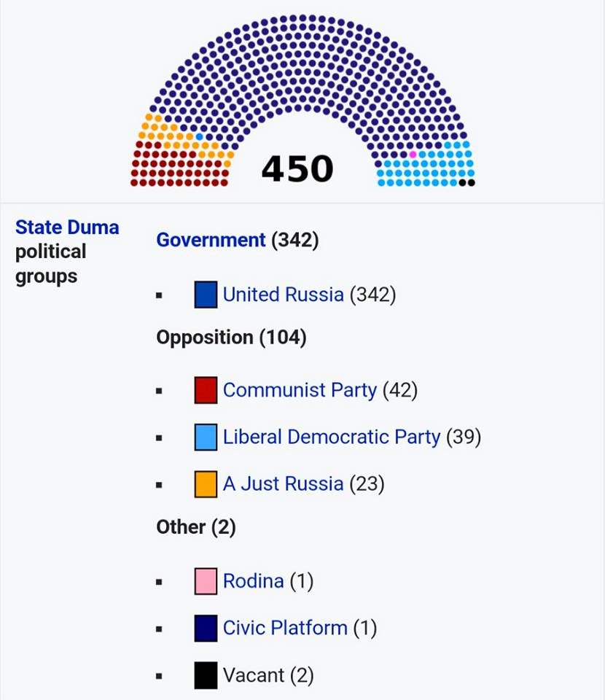Select the pink Rodina swatch

(x=206, y=581)
